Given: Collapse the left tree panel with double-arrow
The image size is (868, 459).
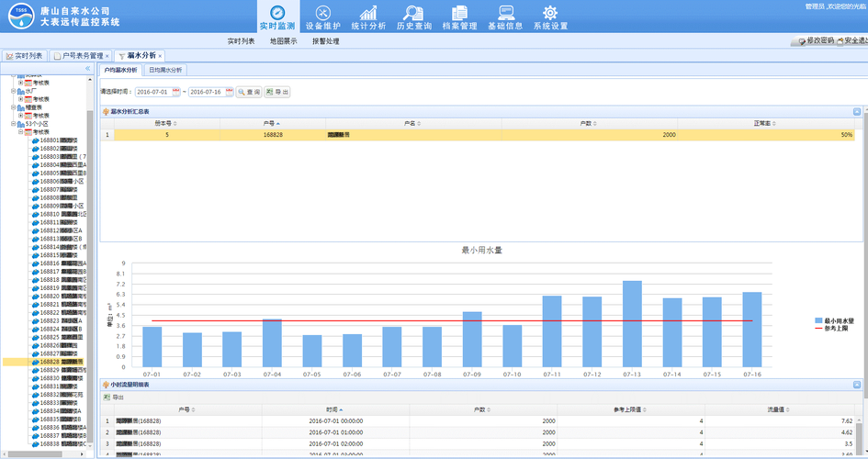Looking at the screenshot, I should (87, 69).
